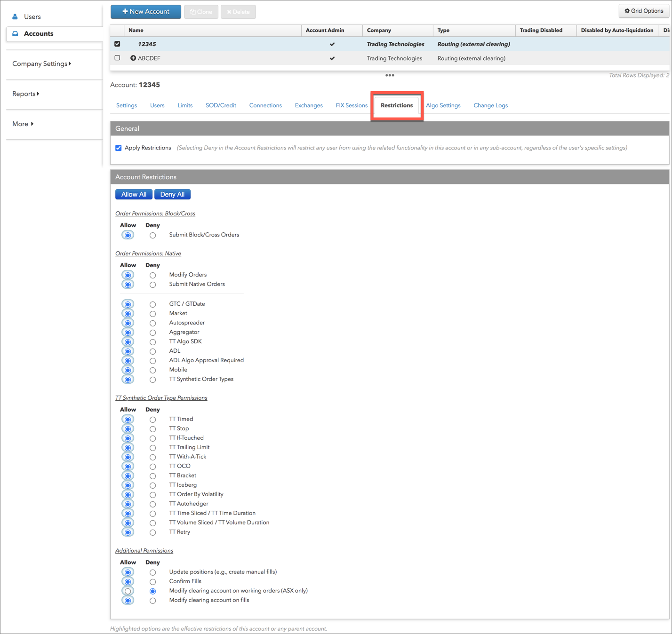Expand the More menu
Image resolution: width=672 pixels, height=634 pixels.
pyautogui.click(x=23, y=124)
